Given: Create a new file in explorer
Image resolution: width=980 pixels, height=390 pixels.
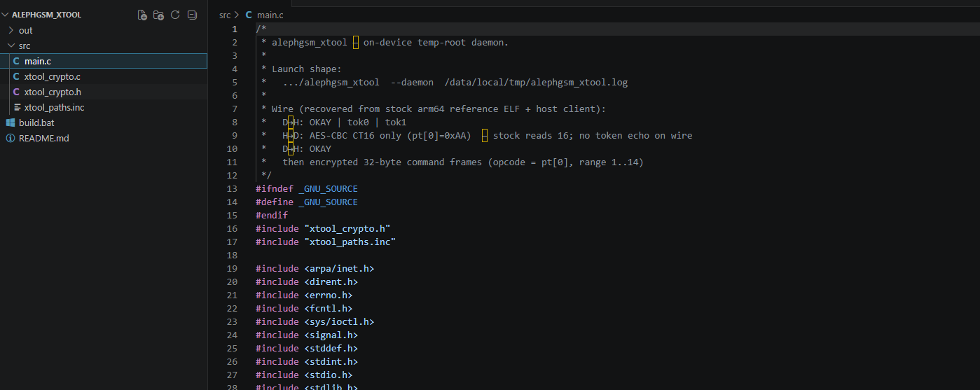Looking at the screenshot, I should click(142, 15).
